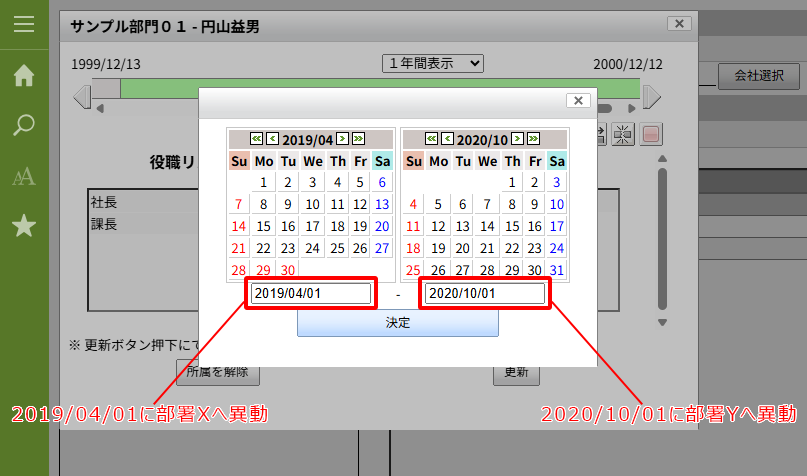Advance to next month on 2020/10 calendar
Viewport: 807px width, 476px height.
518,139
